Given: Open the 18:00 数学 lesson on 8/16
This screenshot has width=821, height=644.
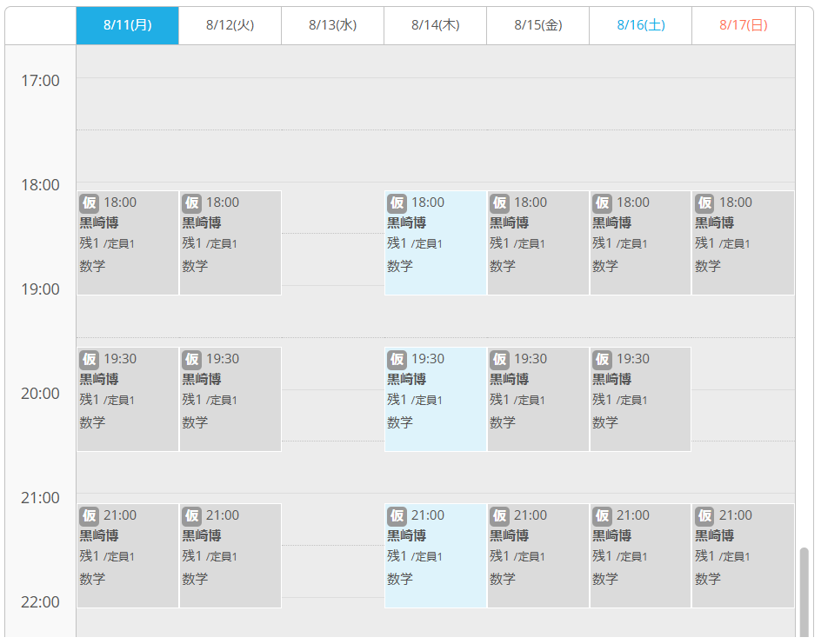Looking at the screenshot, I should tap(640, 242).
